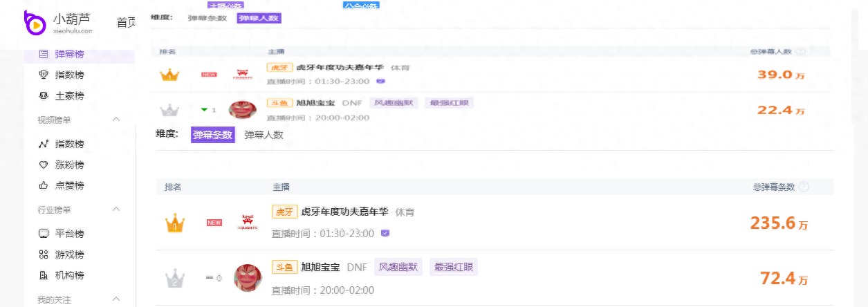Image resolution: width=868 pixels, height=307 pixels.
Task: Collapse the 视频榜单 section chevron
Action: point(116,120)
